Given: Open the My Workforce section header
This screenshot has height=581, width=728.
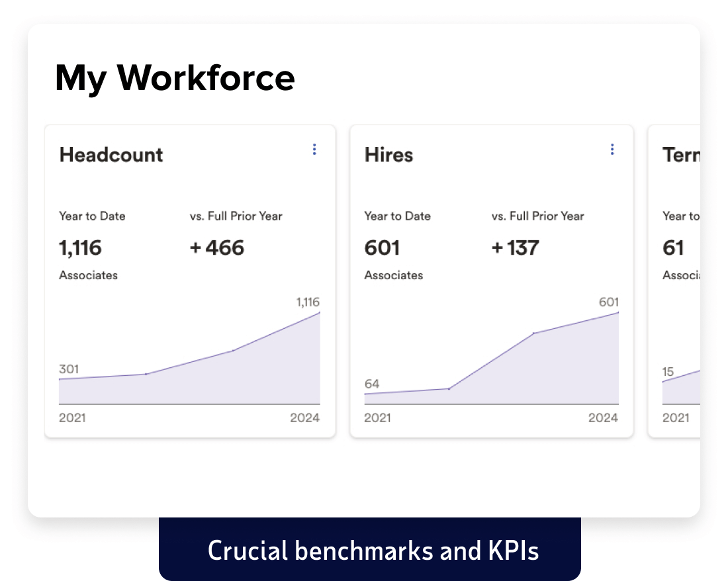Looking at the screenshot, I should 175,77.
